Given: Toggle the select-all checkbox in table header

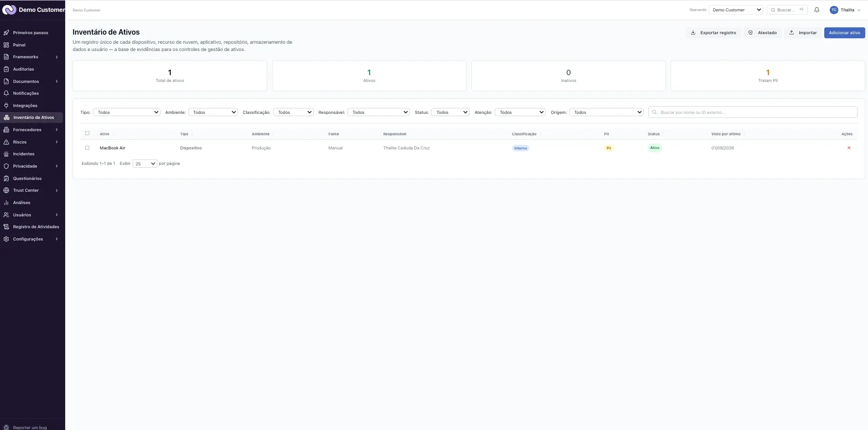Looking at the screenshot, I should 87,133.
